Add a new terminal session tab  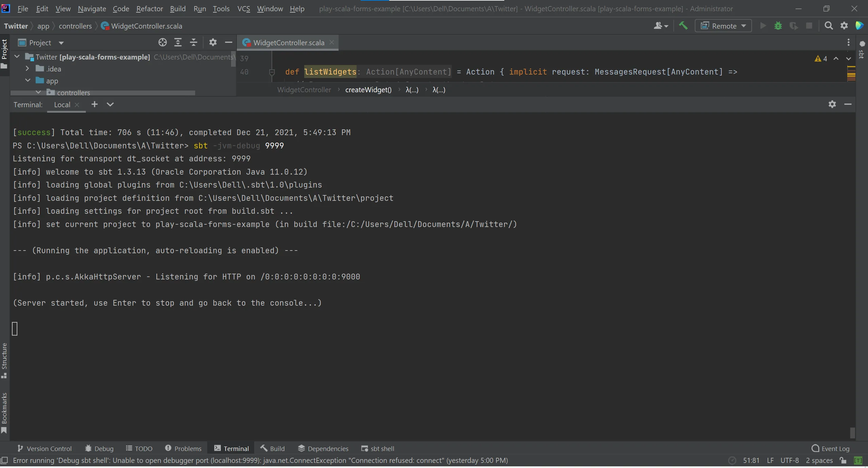point(95,104)
